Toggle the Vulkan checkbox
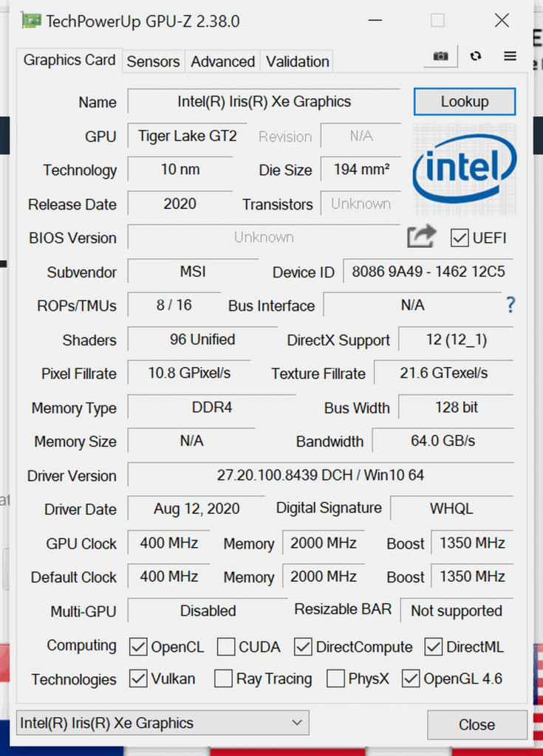 138,678
